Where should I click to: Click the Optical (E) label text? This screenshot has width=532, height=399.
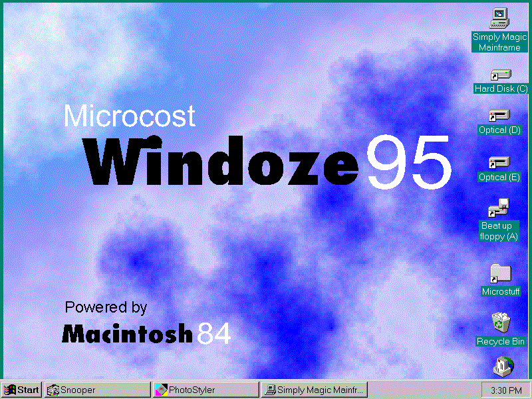[x=499, y=177]
